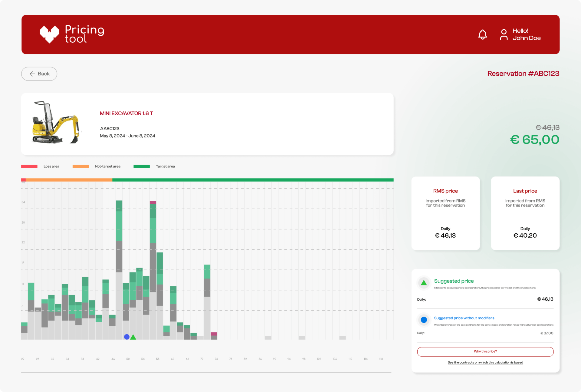581x392 pixels.
Task: Click the horizontal scrollbar under chart
Action: pos(206,372)
